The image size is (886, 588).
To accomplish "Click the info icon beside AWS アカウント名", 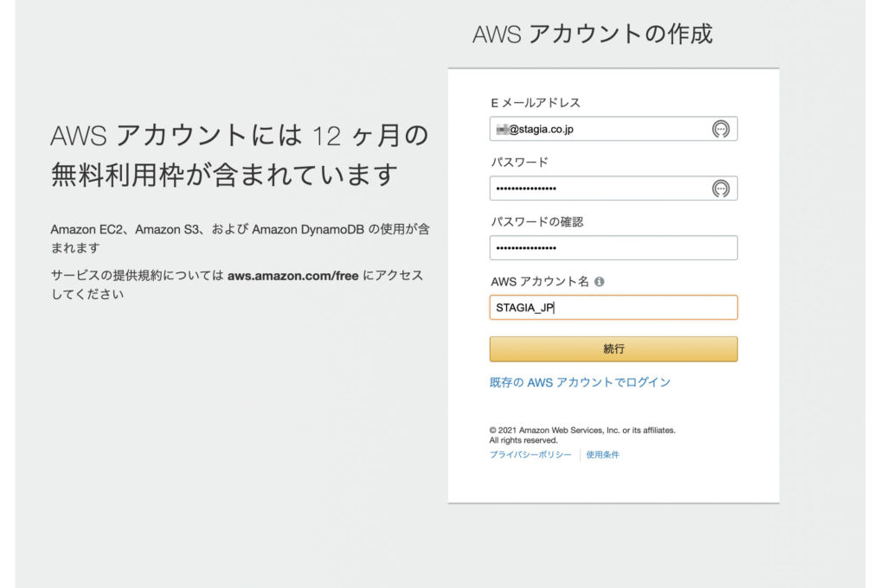I will coord(600,282).
